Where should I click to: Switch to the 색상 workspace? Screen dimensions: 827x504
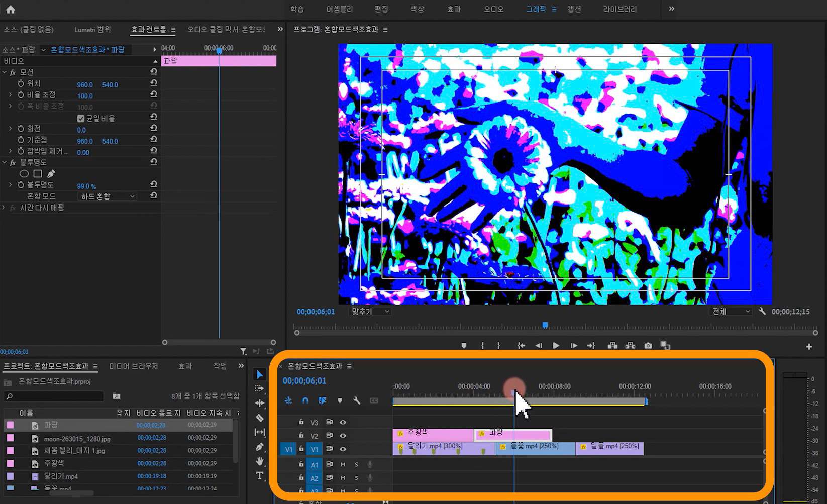click(x=418, y=9)
